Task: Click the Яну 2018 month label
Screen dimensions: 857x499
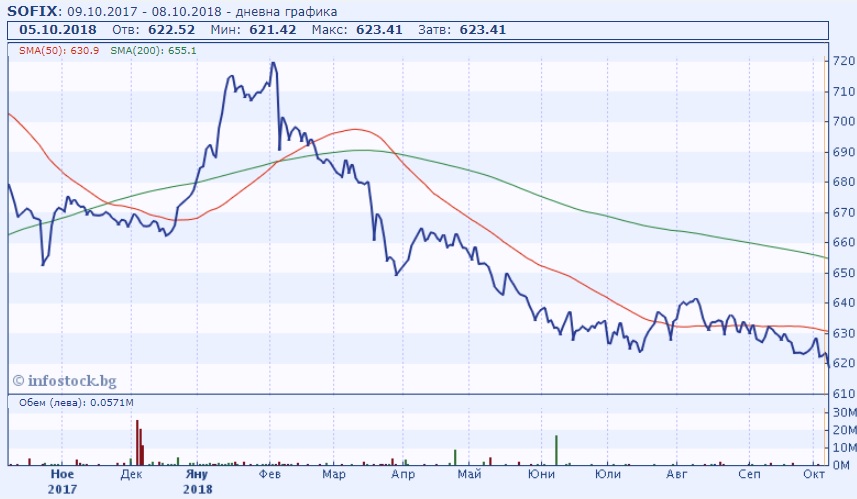Action: pos(197,482)
